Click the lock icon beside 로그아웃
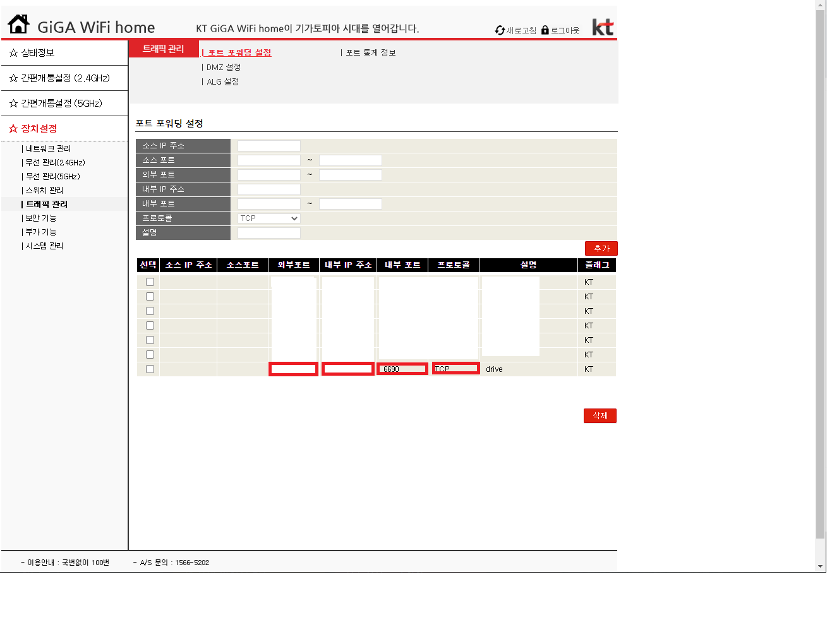Viewport: 832px width, 644px height. coord(545,30)
